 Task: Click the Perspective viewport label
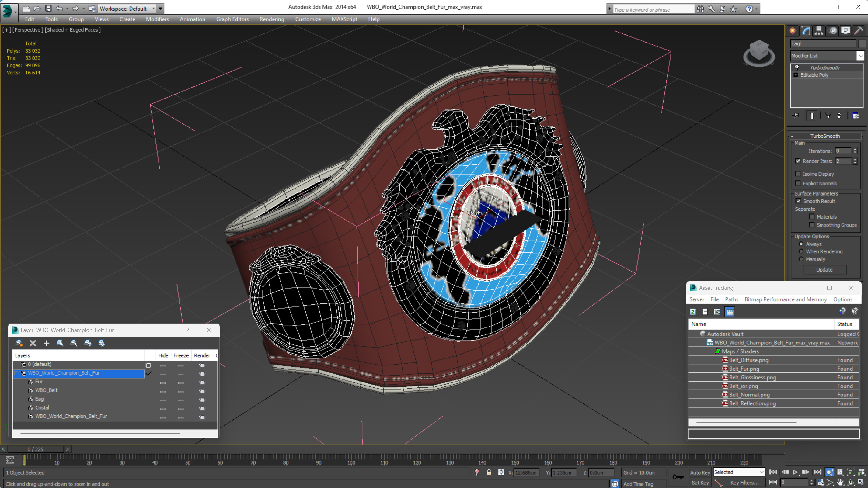tap(28, 29)
